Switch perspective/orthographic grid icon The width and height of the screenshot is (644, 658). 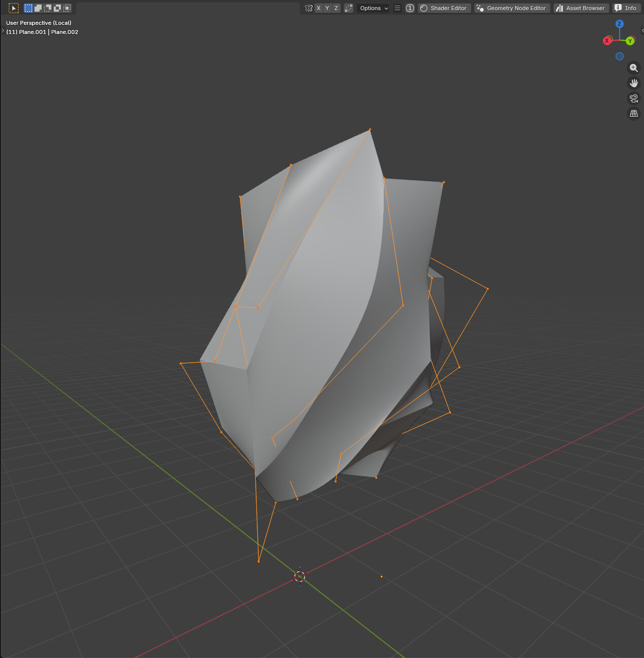pyautogui.click(x=633, y=114)
